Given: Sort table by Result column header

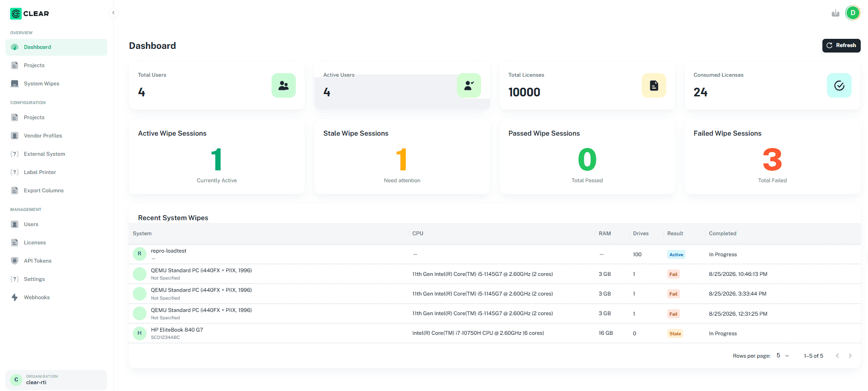Looking at the screenshot, I should (x=675, y=233).
